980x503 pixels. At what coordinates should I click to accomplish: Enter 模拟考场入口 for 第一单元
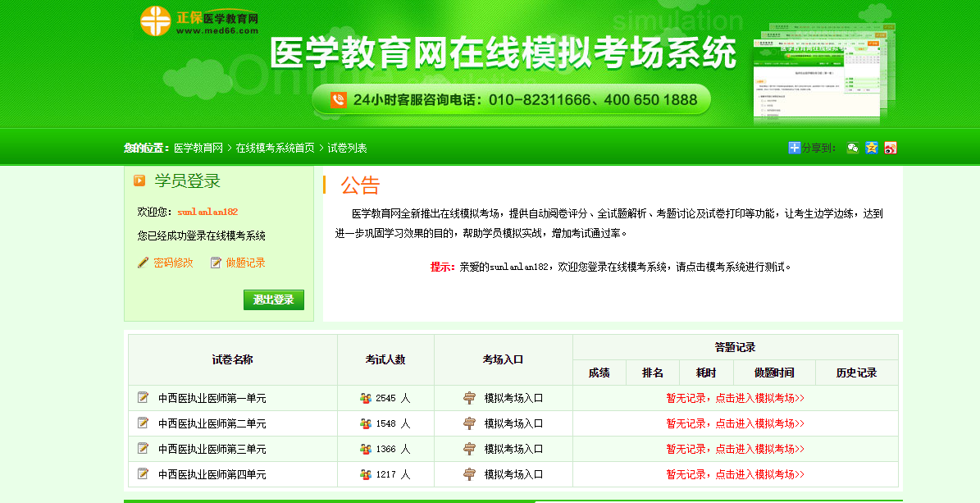point(513,398)
